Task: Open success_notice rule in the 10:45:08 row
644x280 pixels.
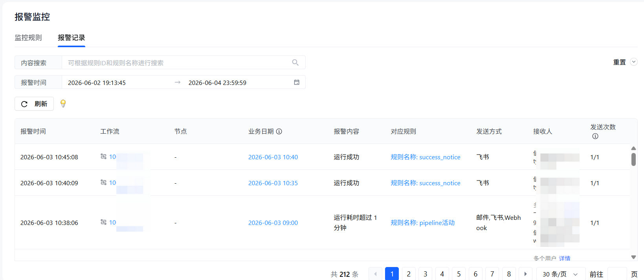Action: point(426,157)
